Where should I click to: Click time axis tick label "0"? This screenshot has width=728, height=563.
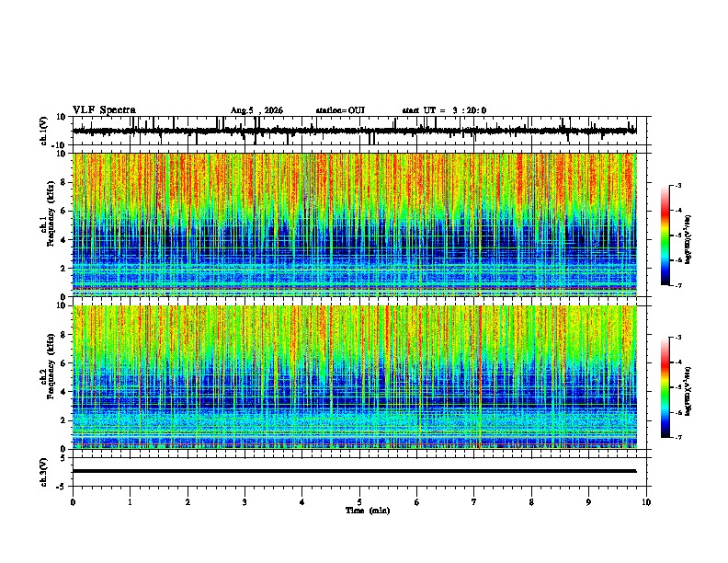click(x=73, y=502)
